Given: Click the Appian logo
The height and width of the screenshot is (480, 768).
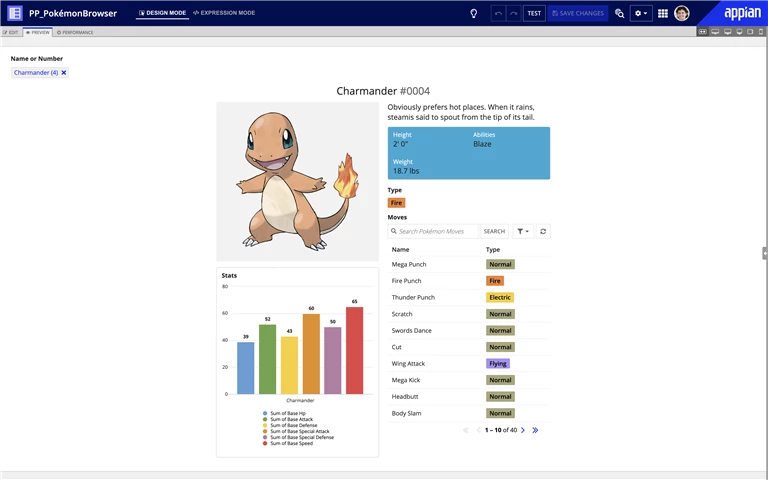Looking at the screenshot, I should [743, 13].
